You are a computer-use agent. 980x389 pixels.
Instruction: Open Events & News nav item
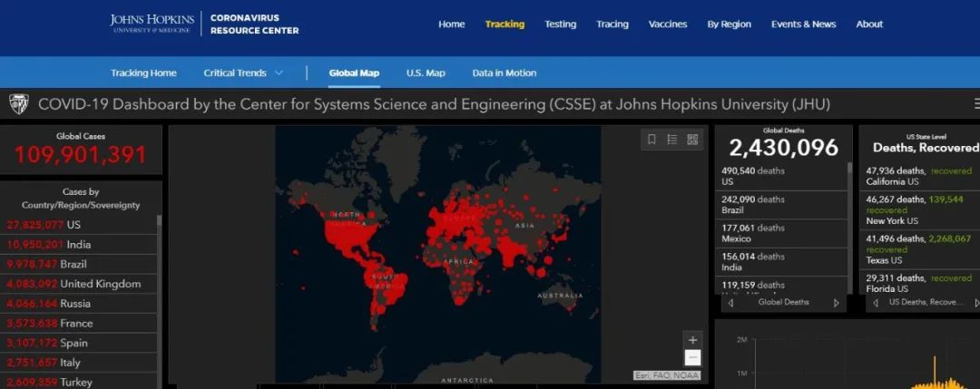pos(803,24)
